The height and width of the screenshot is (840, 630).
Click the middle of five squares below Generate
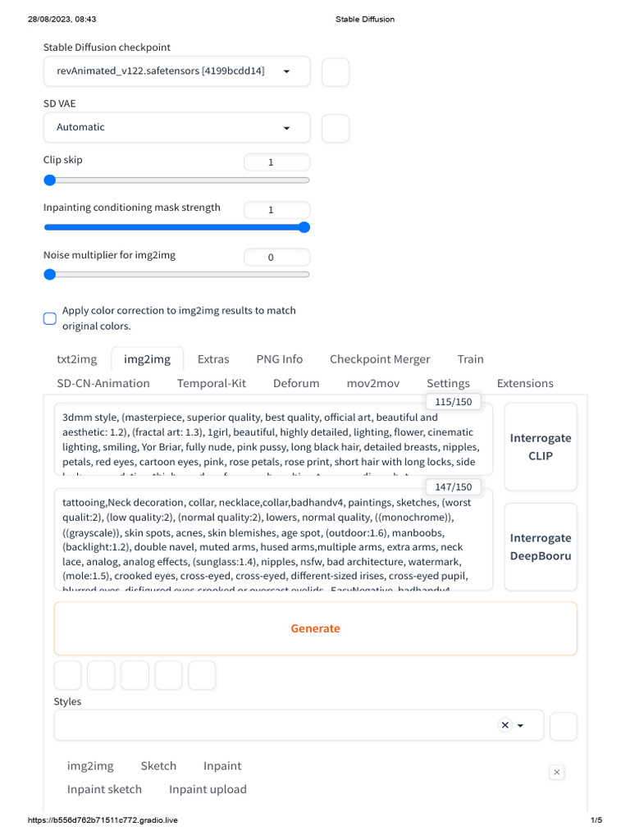135,675
